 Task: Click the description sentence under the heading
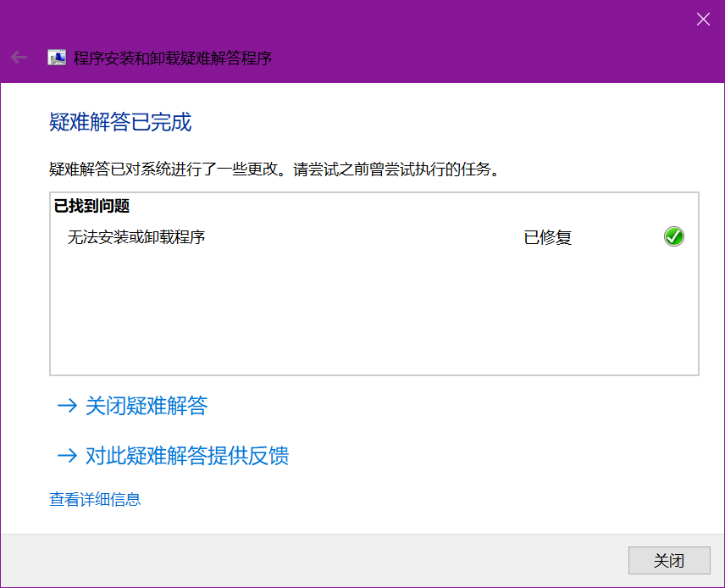click(274, 169)
